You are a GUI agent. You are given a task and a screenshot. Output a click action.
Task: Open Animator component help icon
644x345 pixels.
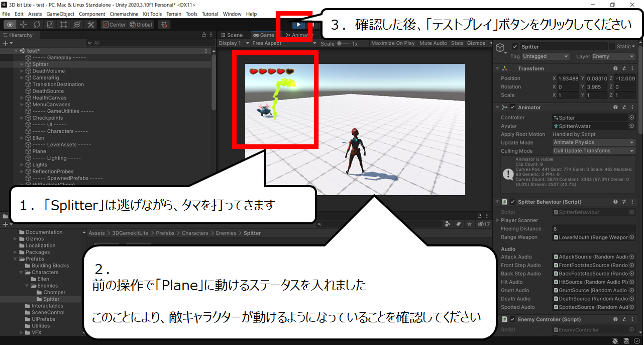615,107
